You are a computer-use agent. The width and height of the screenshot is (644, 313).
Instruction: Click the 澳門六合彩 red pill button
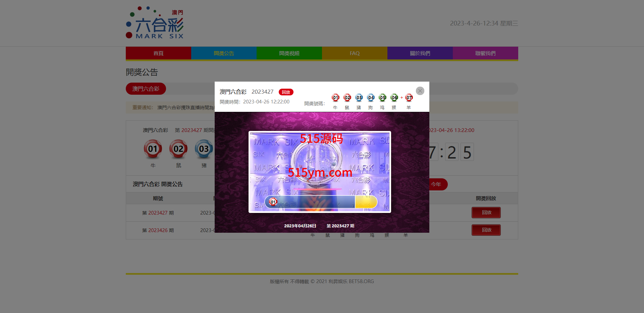coord(146,89)
